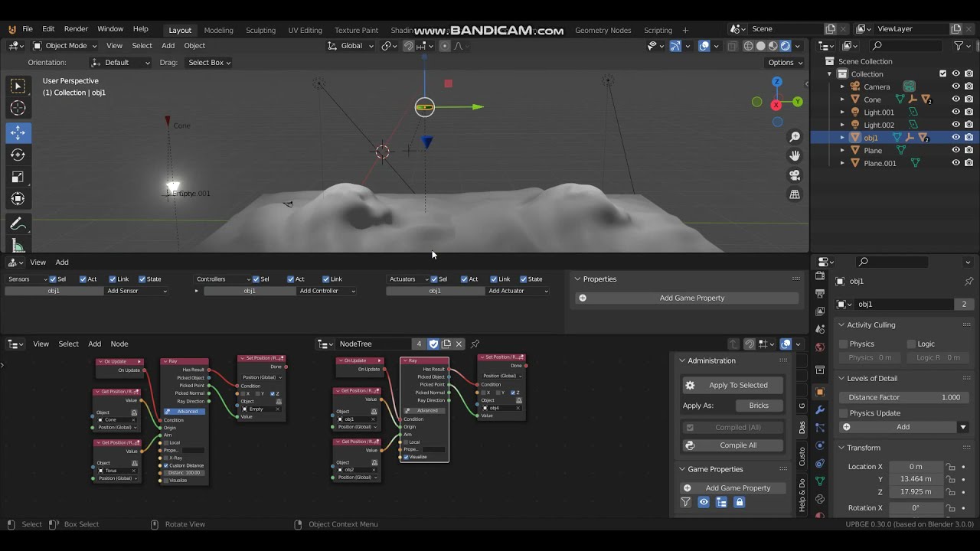The height and width of the screenshot is (551, 980).
Task: Open the Object properties tab icon
Action: (x=820, y=392)
